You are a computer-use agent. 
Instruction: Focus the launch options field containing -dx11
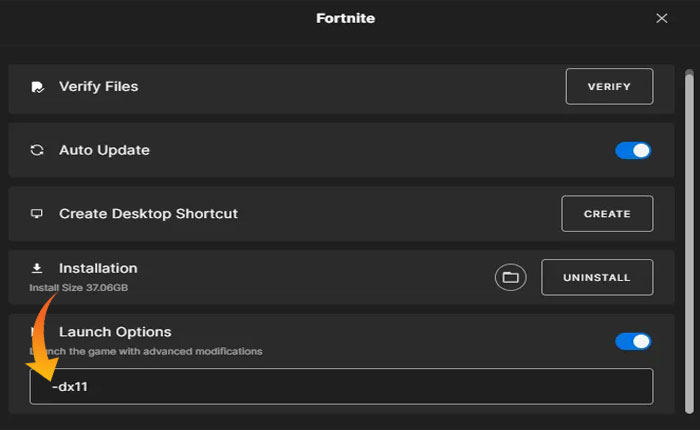[340, 386]
